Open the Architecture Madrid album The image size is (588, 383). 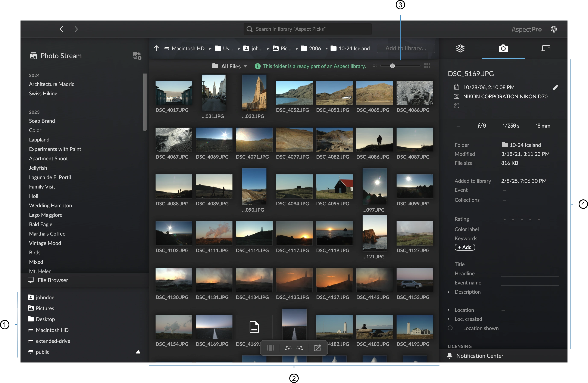pyautogui.click(x=52, y=84)
